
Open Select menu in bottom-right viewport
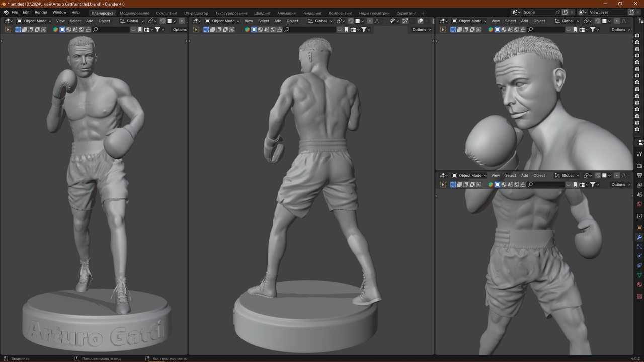pos(511,175)
